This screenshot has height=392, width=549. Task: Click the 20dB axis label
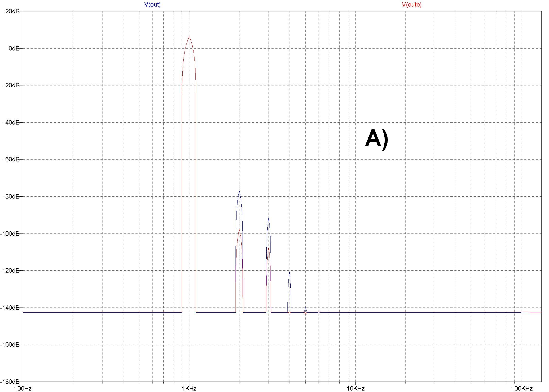[12, 11]
